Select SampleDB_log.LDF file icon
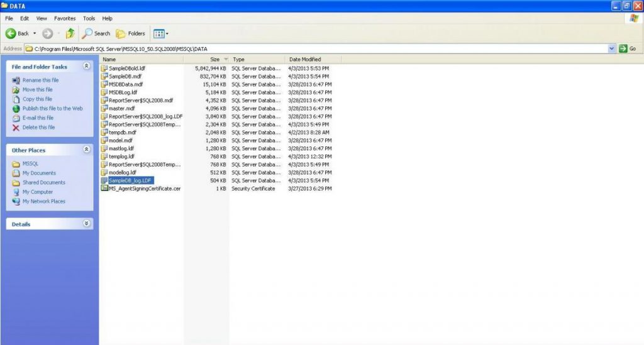Screen dimensions: 644x345 coord(104,180)
